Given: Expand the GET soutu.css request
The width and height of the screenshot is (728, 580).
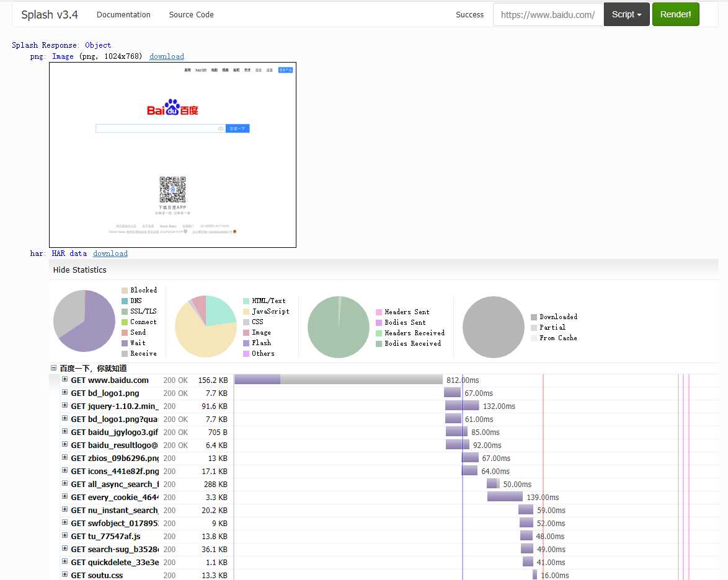Looking at the screenshot, I should (64, 574).
